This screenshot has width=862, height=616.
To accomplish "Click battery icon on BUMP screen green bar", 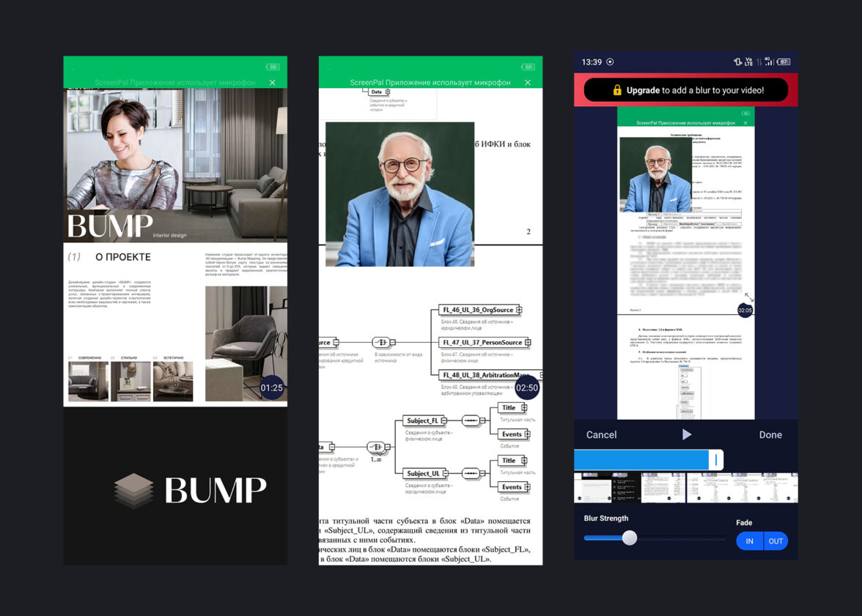I will [x=273, y=67].
